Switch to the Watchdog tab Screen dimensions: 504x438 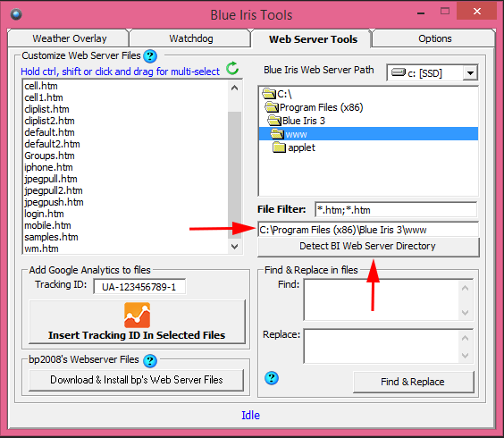191,38
